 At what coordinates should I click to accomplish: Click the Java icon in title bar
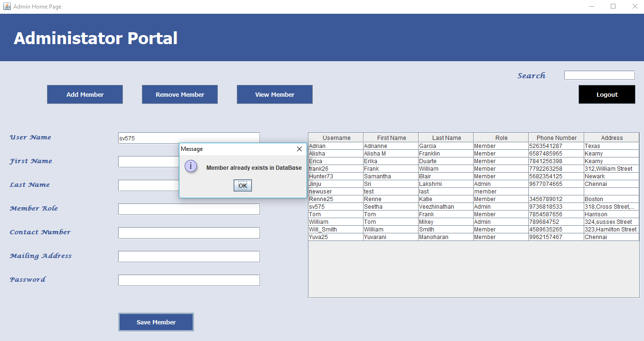click(x=7, y=7)
